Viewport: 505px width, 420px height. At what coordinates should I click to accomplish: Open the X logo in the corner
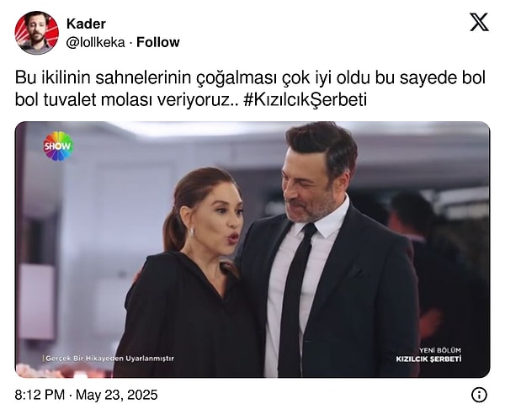[479, 22]
